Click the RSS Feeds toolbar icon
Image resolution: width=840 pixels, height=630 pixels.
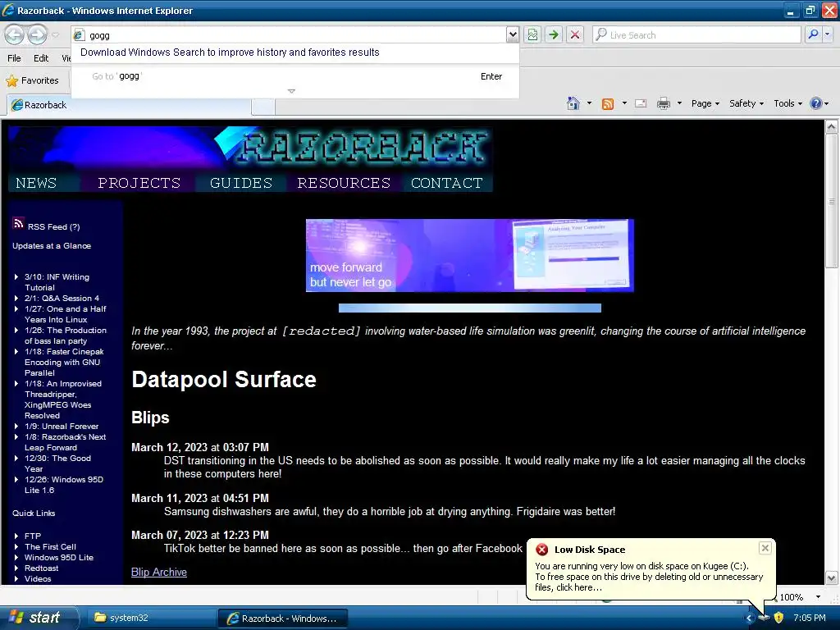(x=608, y=104)
